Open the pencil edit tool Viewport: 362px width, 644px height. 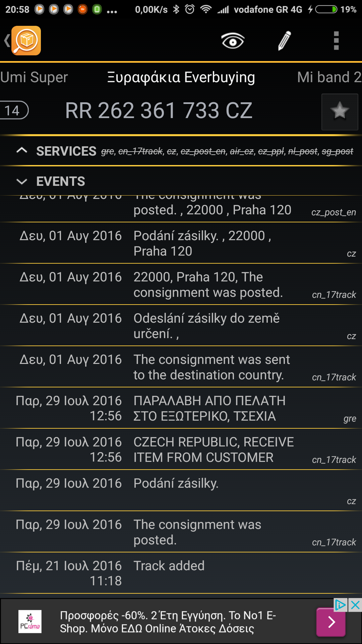click(285, 41)
